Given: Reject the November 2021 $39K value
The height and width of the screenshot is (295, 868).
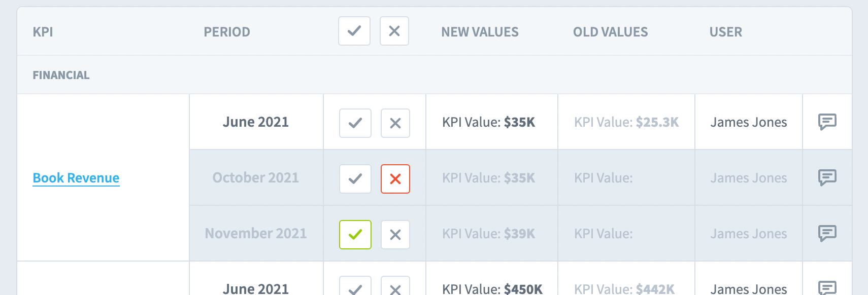Looking at the screenshot, I should click(395, 235).
